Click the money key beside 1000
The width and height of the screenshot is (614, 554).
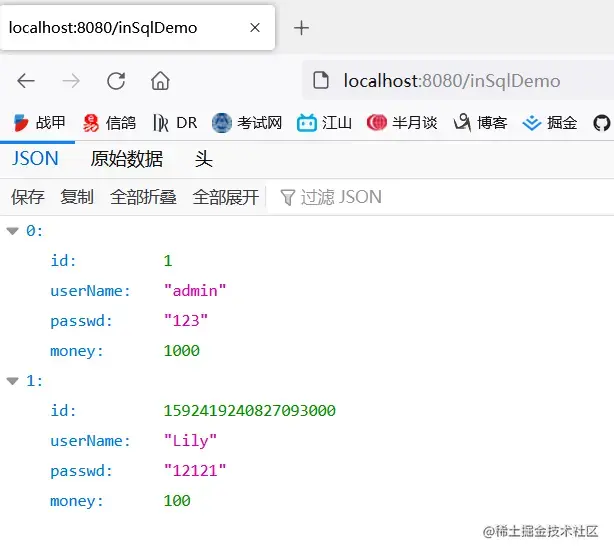pos(76,351)
